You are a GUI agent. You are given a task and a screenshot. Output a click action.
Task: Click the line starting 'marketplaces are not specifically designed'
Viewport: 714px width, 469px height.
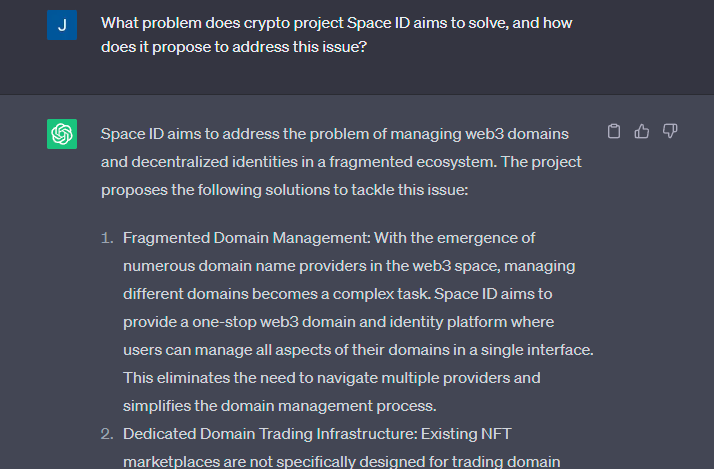(342, 461)
